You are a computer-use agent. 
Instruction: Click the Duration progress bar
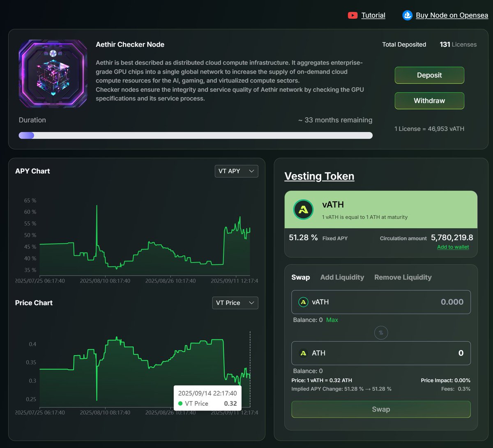point(196,135)
